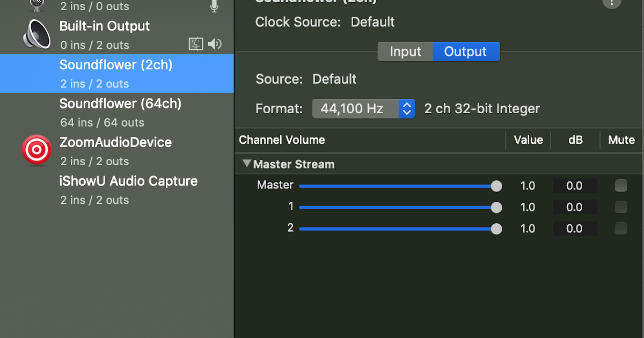Select iShowU Audio Capture device
Viewport: 644px width, 338px height.
tap(128, 189)
